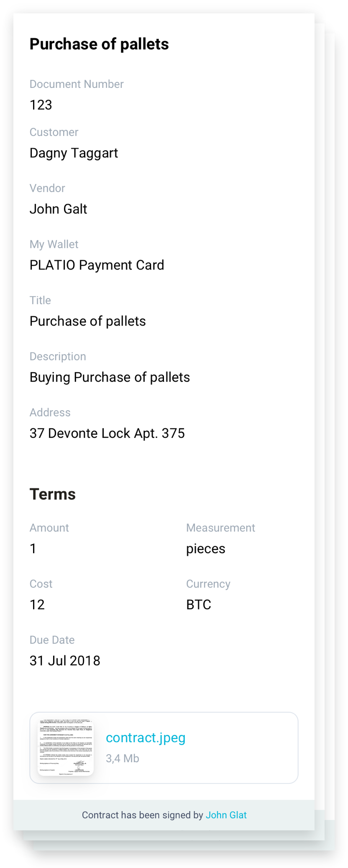Click the Currency value BTC
Image resolution: width=348 pixels, height=868 pixels.
(x=199, y=605)
